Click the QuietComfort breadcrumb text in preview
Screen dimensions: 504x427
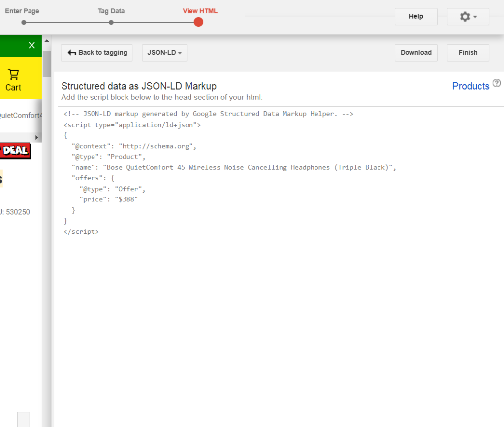[x=21, y=115]
